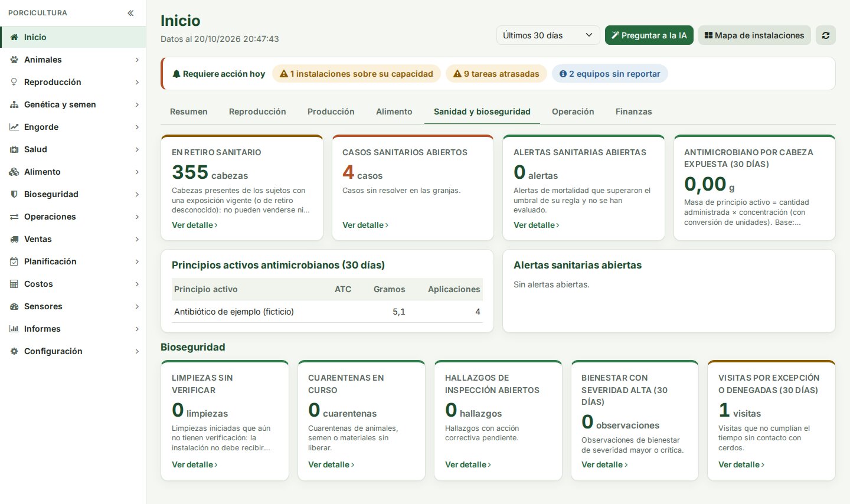Click the Ventas truck icon
The width and height of the screenshot is (850, 504).
pos(14,239)
